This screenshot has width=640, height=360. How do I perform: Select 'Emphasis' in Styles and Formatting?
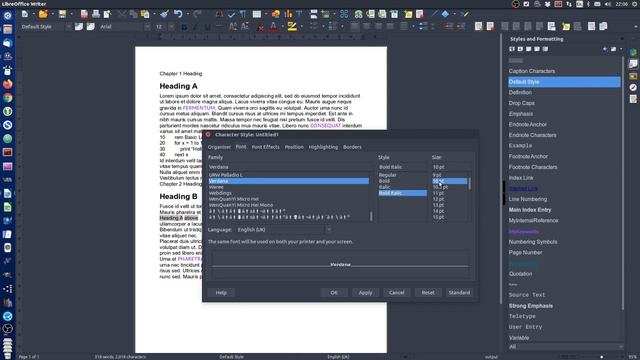pos(520,114)
